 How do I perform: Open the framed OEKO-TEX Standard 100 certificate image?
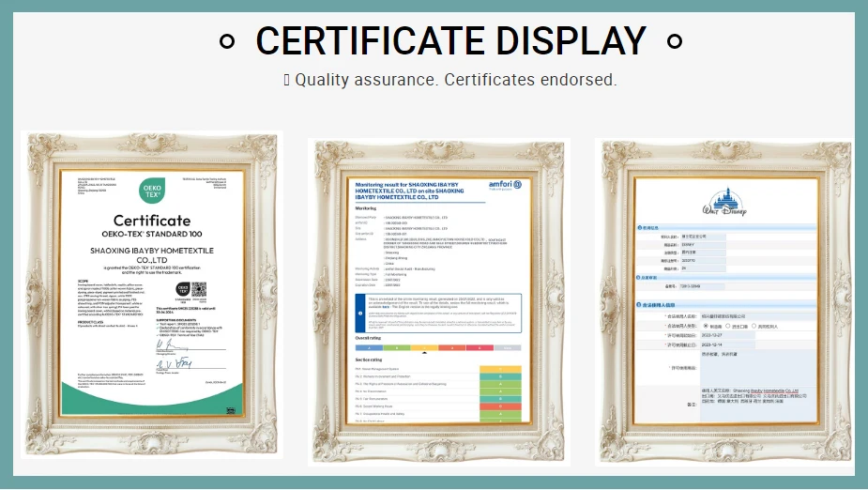click(151, 294)
